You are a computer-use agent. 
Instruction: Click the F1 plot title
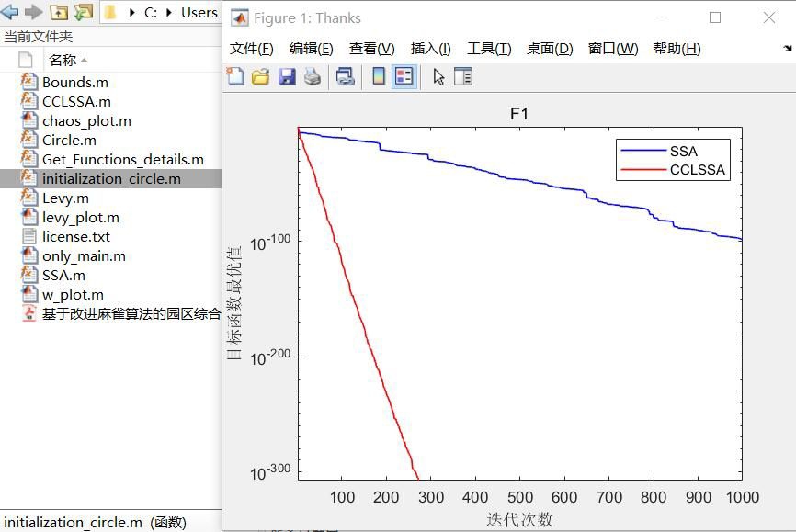(x=518, y=114)
